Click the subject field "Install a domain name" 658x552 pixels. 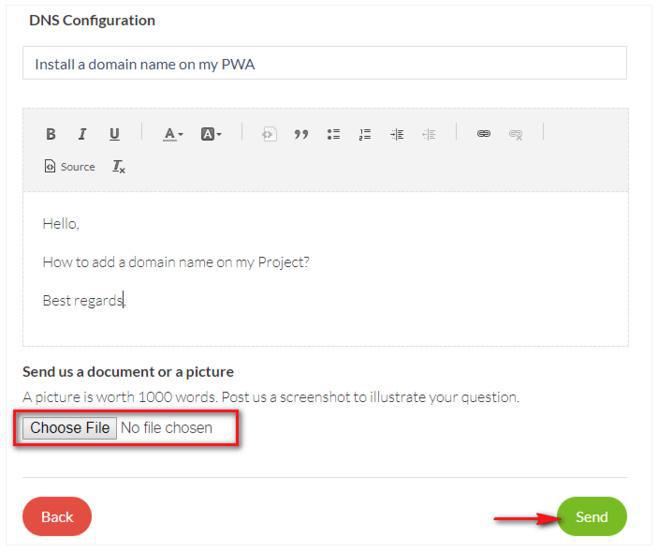(324, 64)
